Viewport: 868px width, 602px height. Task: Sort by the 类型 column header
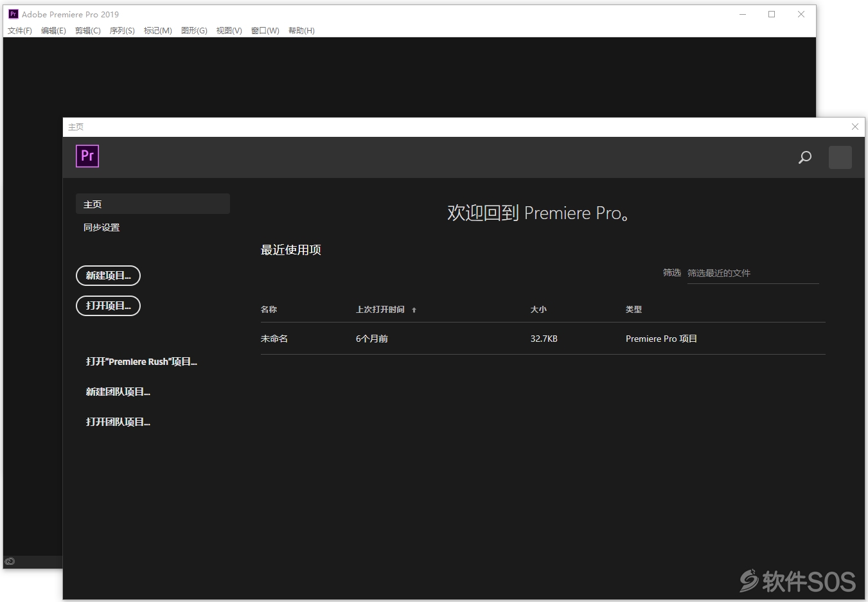click(x=633, y=310)
